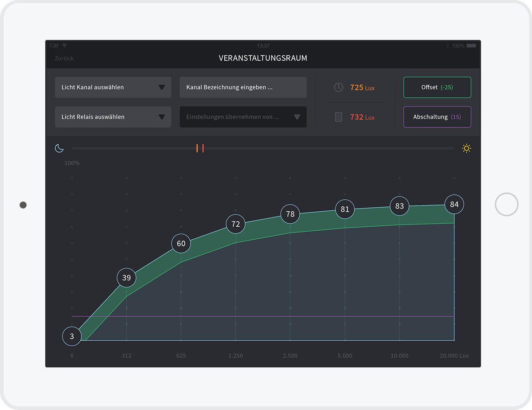The width and height of the screenshot is (532, 410).
Task: Select the curve point labeled 39
Action: tap(126, 278)
